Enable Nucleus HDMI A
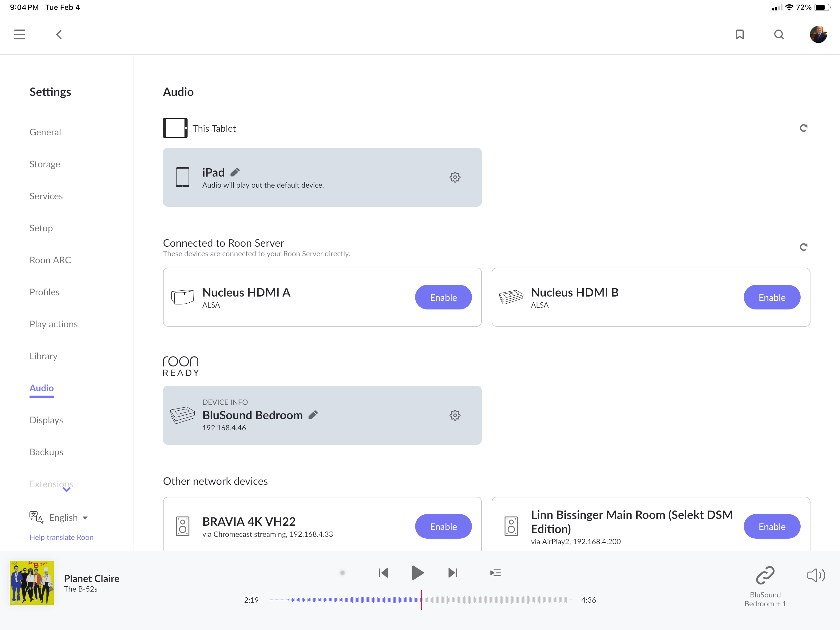 click(x=443, y=297)
